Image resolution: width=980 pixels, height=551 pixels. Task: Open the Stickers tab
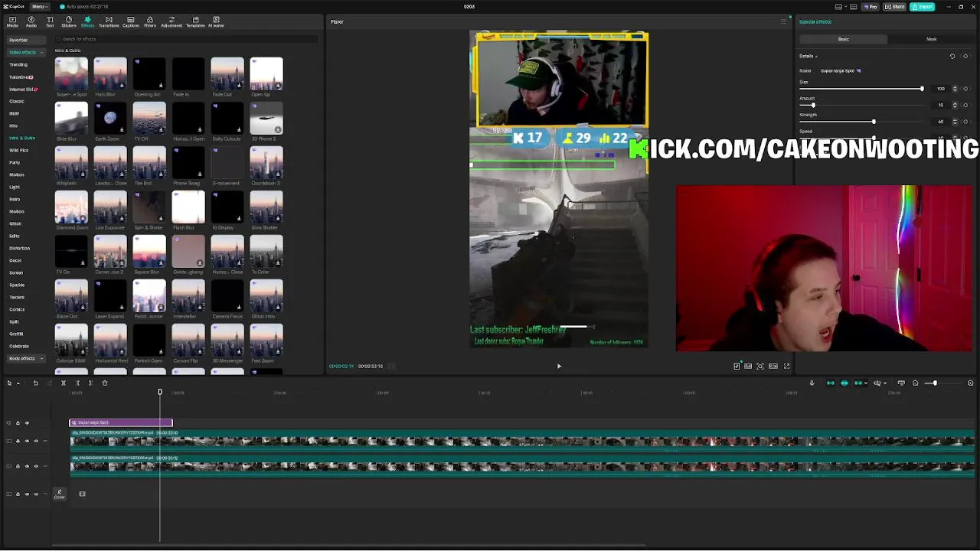tap(68, 21)
